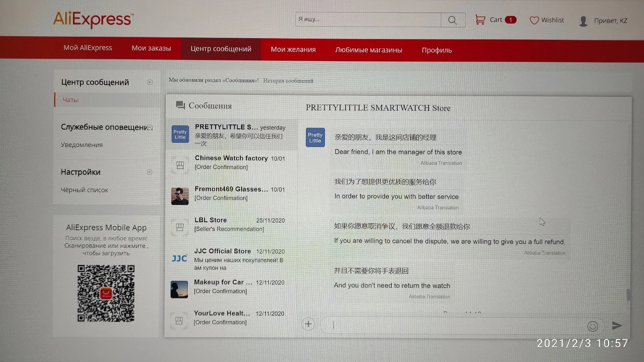Click the AliExpress app QR code
Image resolution: width=644 pixels, height=362 pixels.
[x=106, y=293]
